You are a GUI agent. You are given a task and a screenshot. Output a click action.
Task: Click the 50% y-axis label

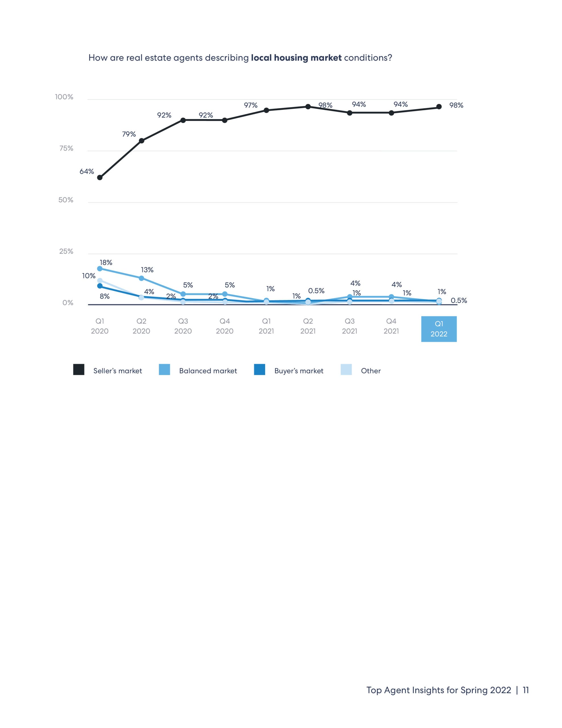pyautogui.click(x=66, y=200)
